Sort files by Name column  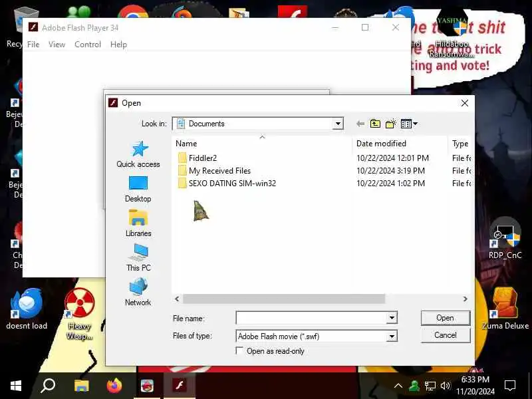click(262, 144)
